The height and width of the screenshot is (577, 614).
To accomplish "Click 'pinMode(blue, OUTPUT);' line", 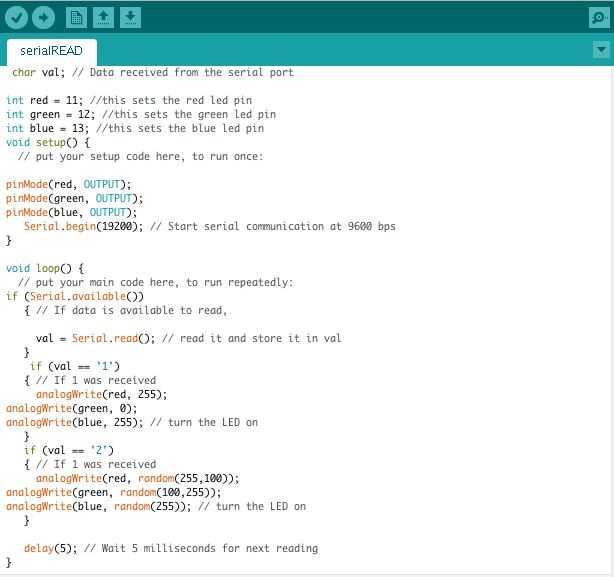I will point(72,213).
